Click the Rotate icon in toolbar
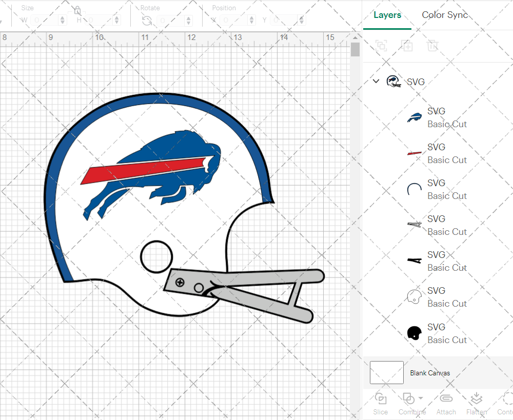 (147, 21)
